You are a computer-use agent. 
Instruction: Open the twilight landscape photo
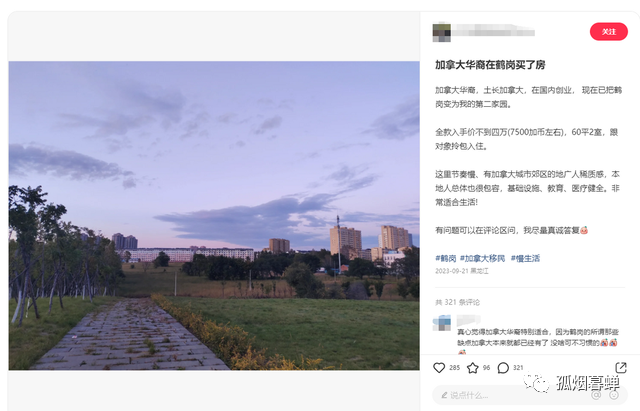[214, 215]
